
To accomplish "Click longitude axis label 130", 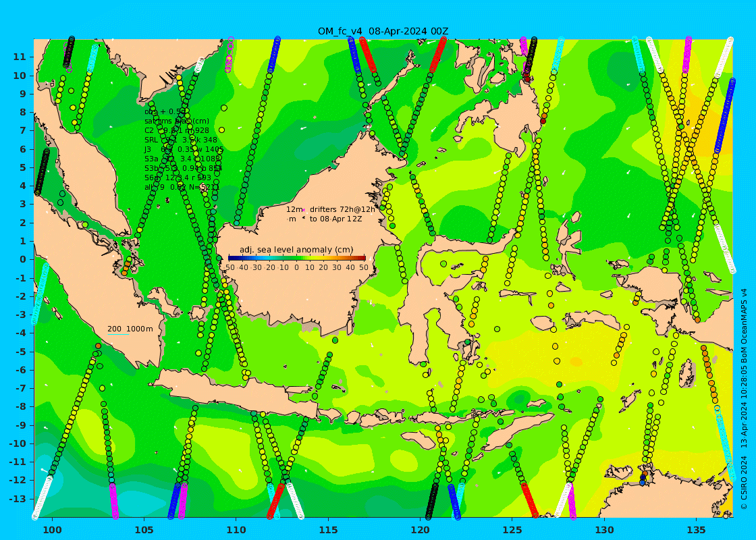I will click(604, 530).
